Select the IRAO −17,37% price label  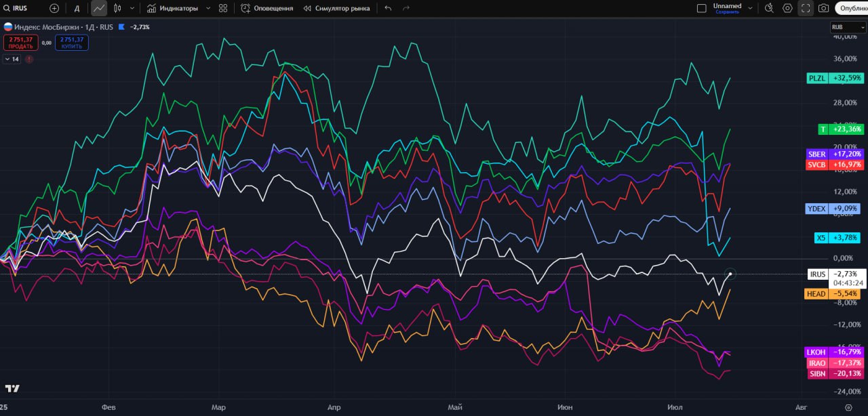tap(834, 363)
